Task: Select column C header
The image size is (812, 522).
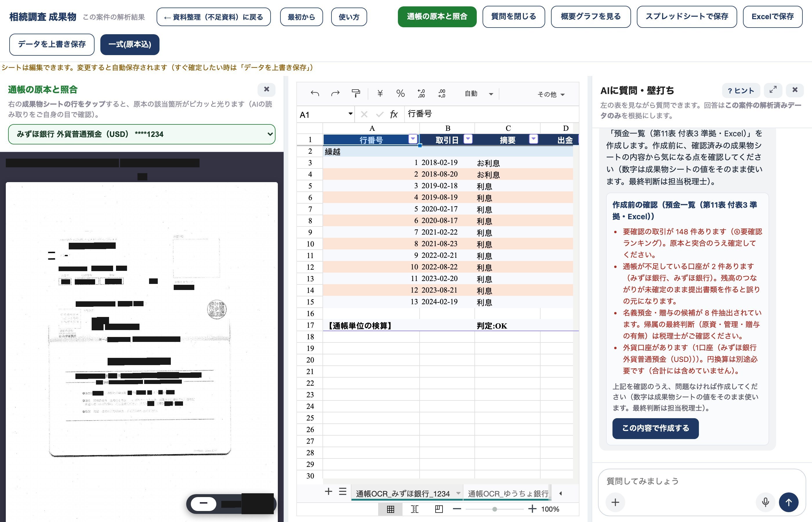Action: point(508,128)
